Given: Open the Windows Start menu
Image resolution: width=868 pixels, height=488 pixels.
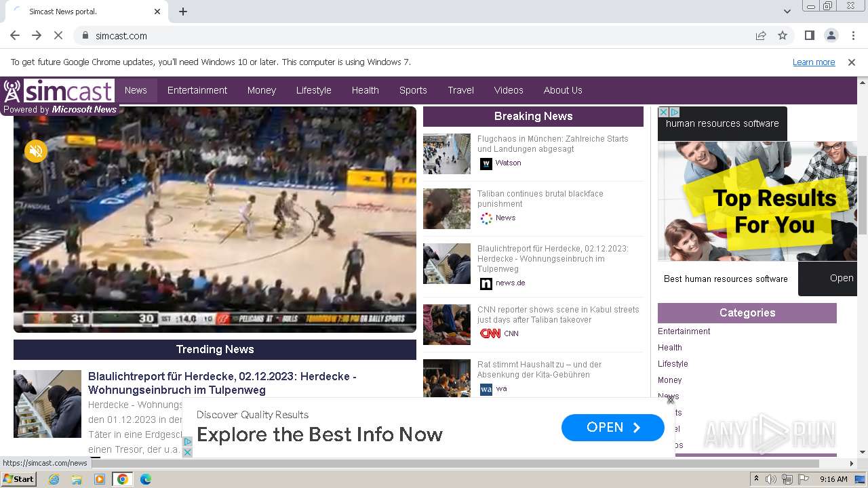Looking at the screenshot, I should 19,479.
